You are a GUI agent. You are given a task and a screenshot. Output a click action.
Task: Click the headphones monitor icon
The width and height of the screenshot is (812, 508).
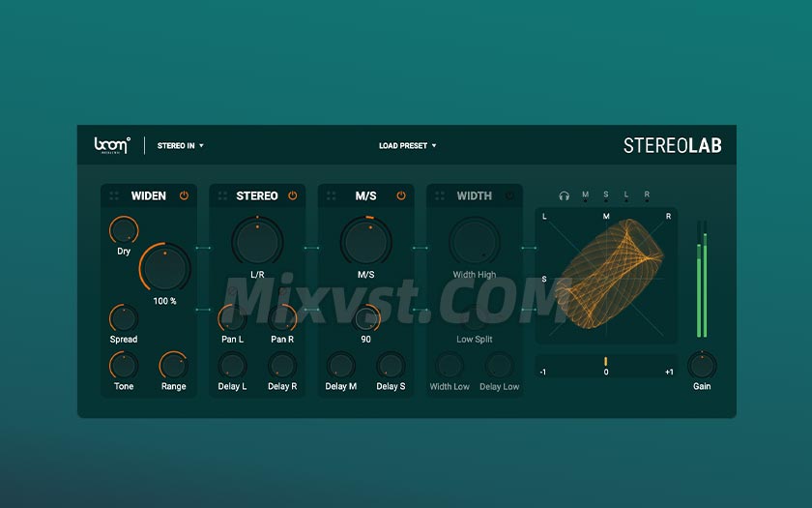(565, 195)
